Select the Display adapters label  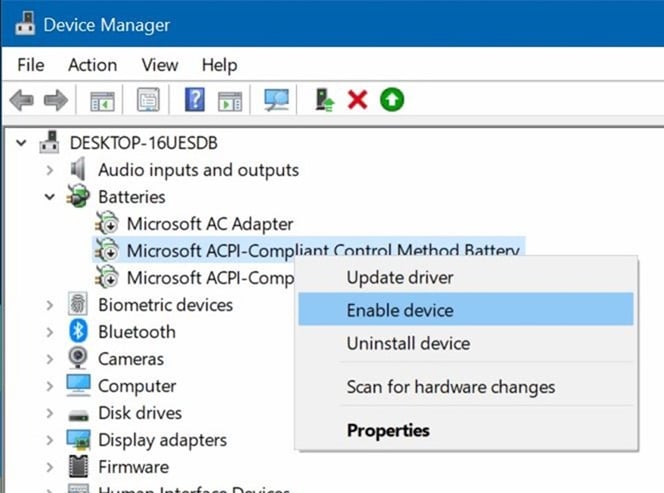pos(162,440)
